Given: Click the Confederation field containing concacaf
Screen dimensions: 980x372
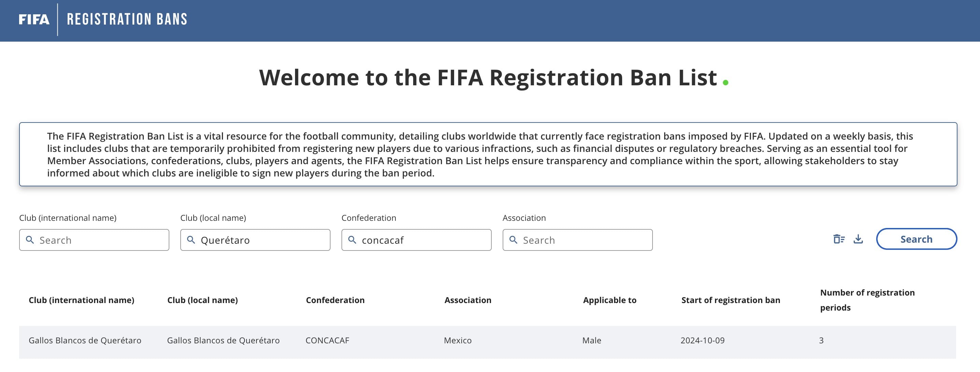Looking at the screenshot, I should pos(422,240).
